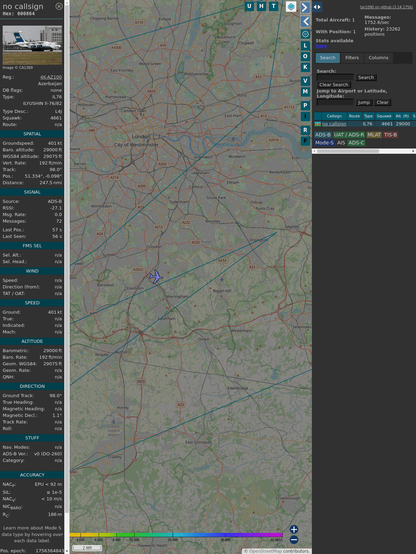Sort table by Alt. (ft) column header

click(402, 116)
